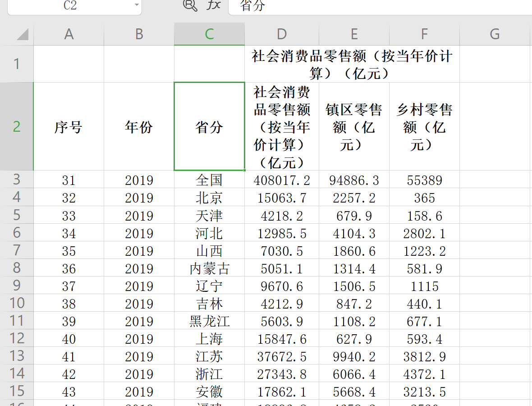Open the fx insert function button
The image size is (532, 406).
click(x=214, y=5)
